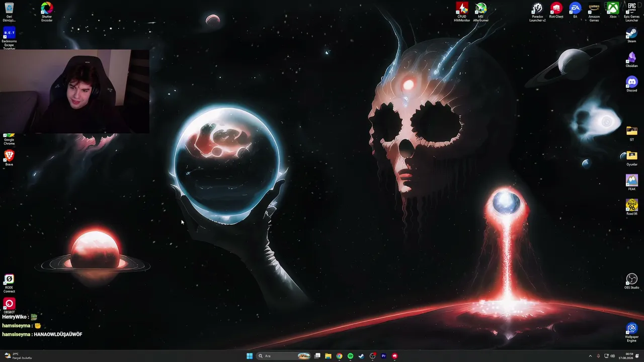Open Task View from the taskbar
Image resolution: width=644 pixels, height=362 pixels.
[317, 356]
